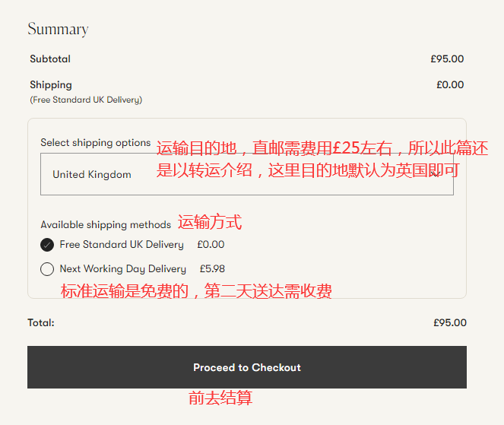Click the £5.98 next-day delivery price
The height and width of the screenshot is (425, 504).
212,269
